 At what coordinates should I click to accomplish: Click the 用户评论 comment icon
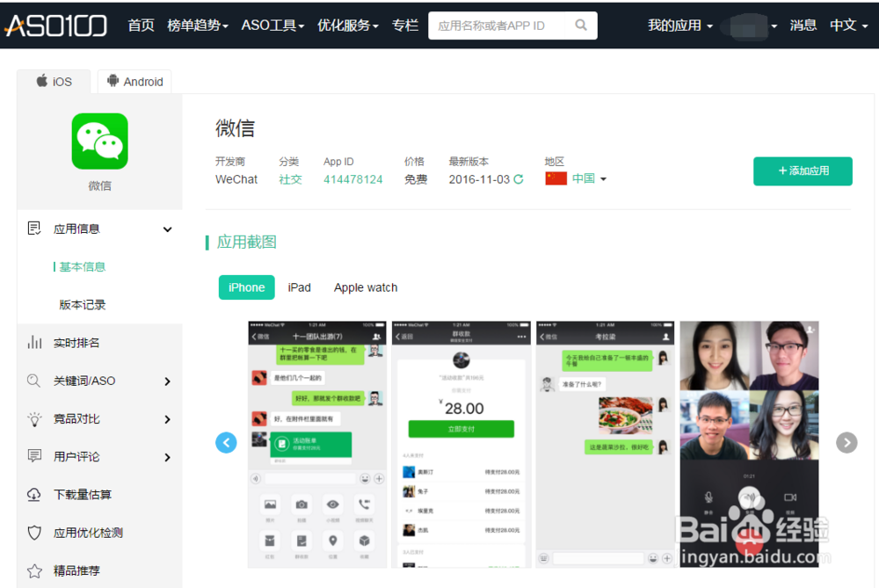pyautogui.click(x=34, y=456)
